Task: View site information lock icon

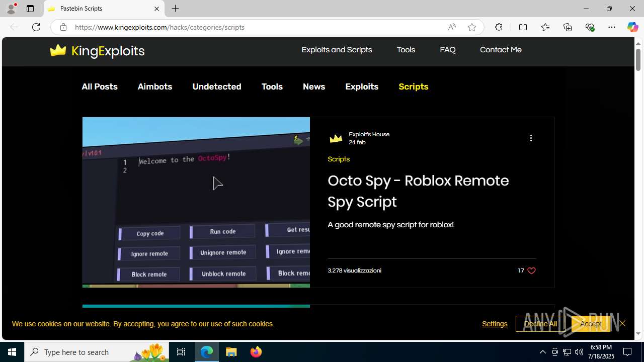Action: (x=63, y=27)
